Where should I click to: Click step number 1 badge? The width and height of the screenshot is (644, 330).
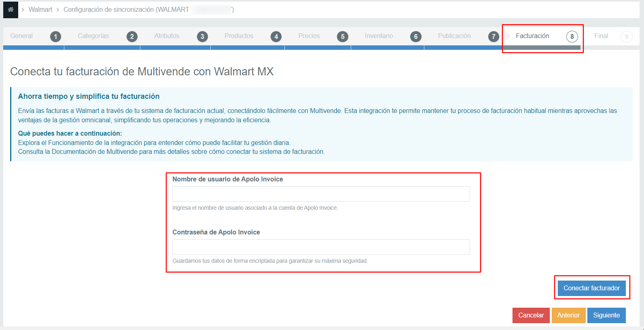pyautogui.click(x=55, y=37)
